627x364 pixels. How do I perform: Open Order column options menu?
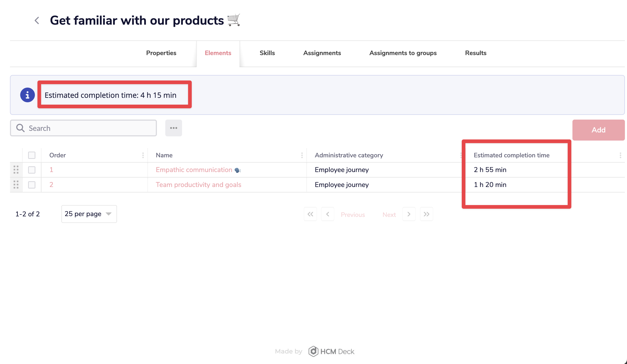point(143,155)
